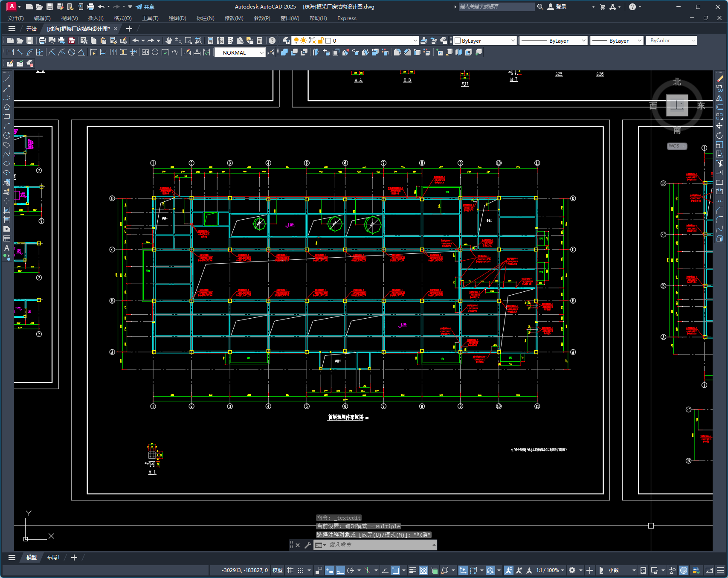Click the WCS coordinate system button
728x578 pixels.
[677, 146]
